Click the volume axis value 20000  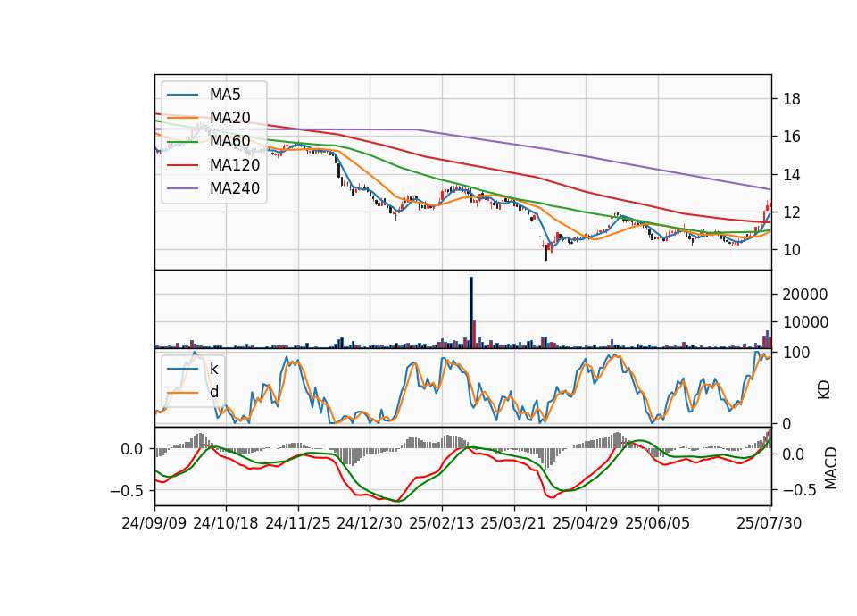pos(805,295)
